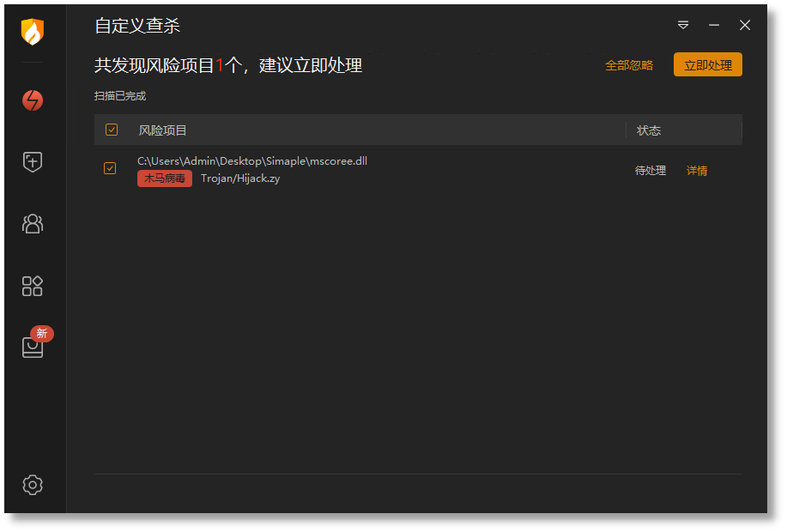Click 全部忽略 to ignore all risks
This screenshot has height=532, width=787.
coord(629,65)
